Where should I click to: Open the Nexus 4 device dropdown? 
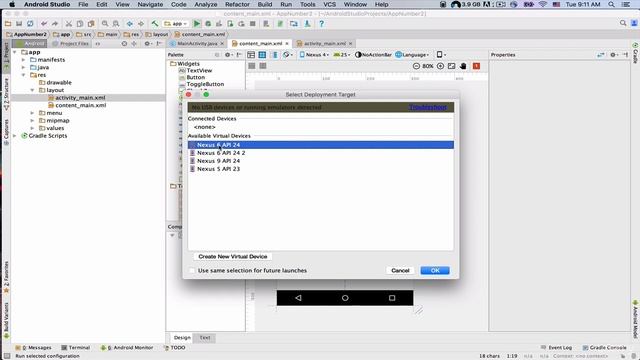pyautogui.click(x=314, y=55)
